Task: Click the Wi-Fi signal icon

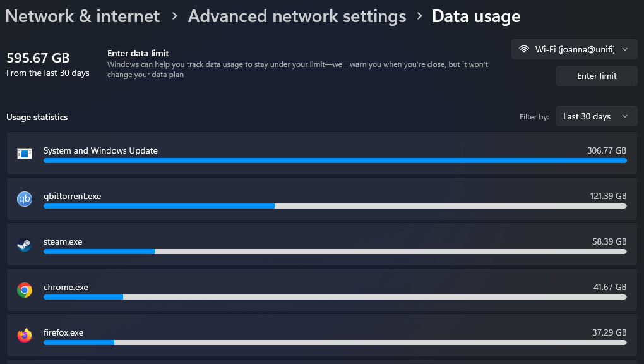Action: click(x=523, y=49)
